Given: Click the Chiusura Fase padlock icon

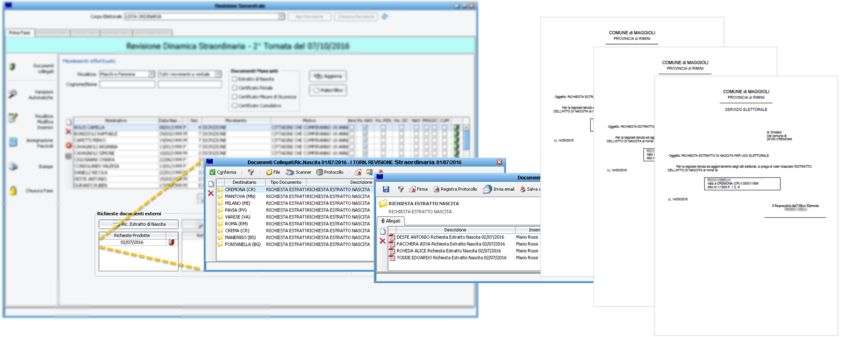Looking at the screenshot, I should pos(13,191).
